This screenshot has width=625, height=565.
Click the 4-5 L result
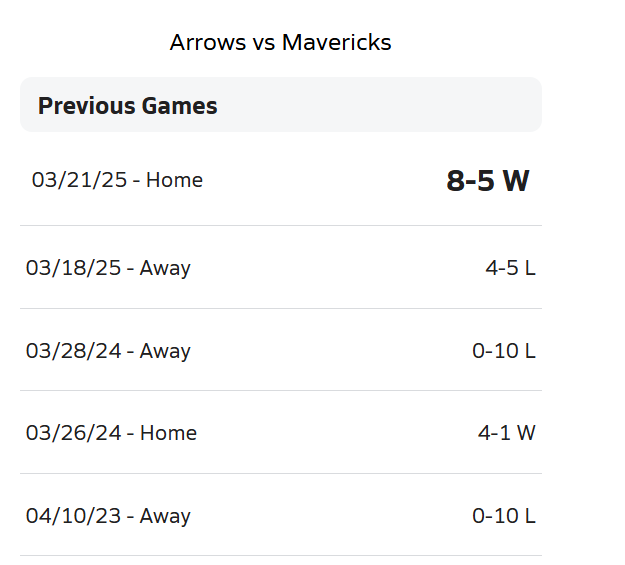(x=510, y=268)
